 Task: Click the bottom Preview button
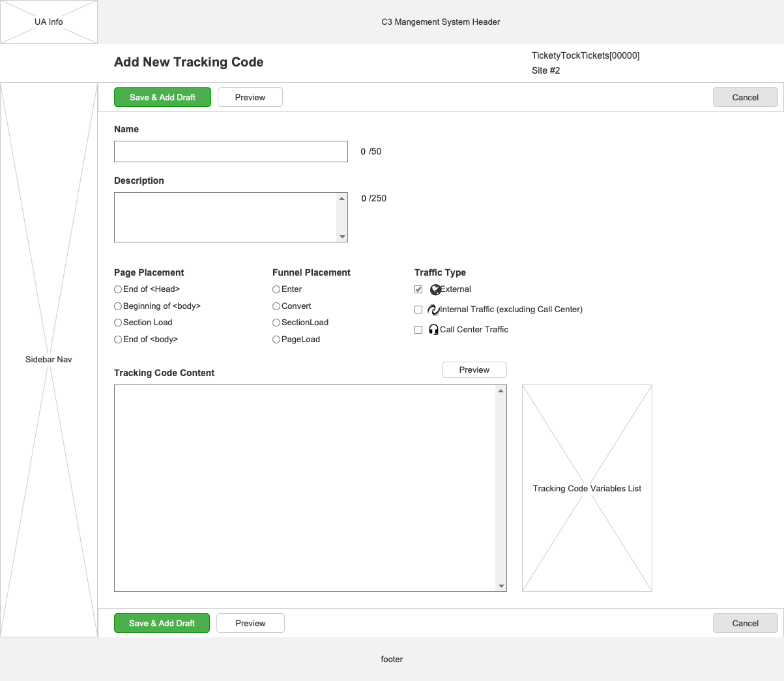(x=250, y=623)
